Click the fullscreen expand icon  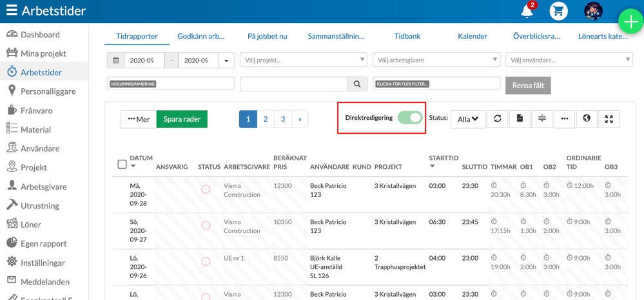point(609,119)
